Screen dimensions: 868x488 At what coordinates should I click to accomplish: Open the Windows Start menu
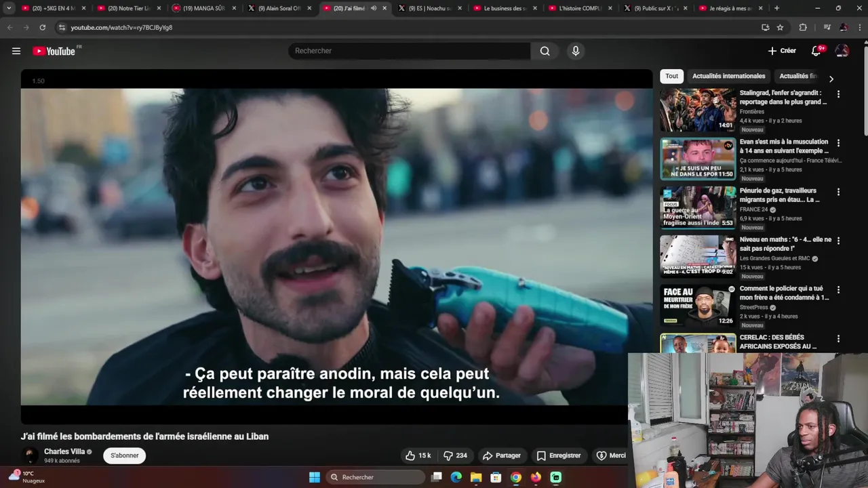[x=315, y=477]
